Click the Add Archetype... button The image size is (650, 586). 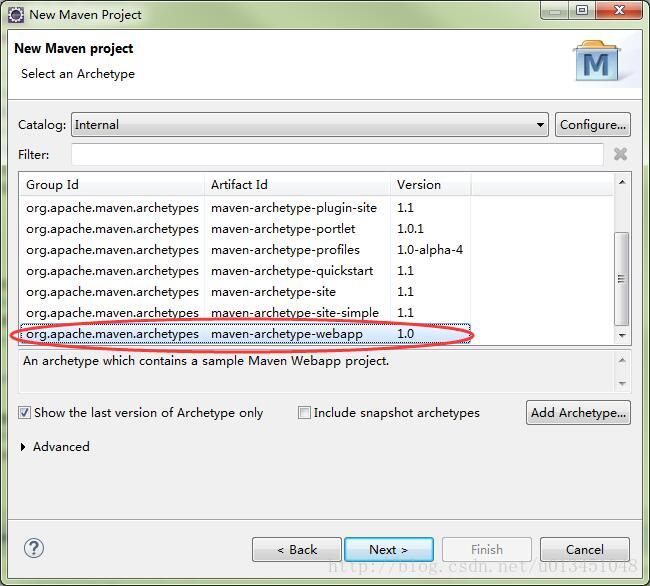point(578,413)
